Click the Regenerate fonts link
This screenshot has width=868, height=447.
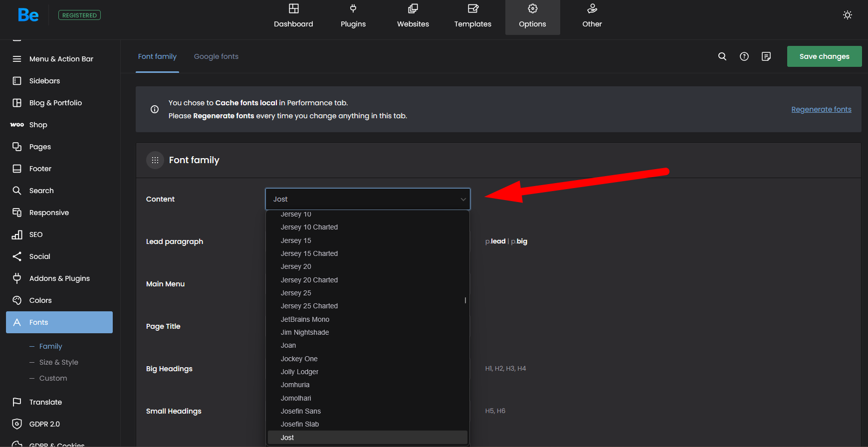tap(821, 109)
